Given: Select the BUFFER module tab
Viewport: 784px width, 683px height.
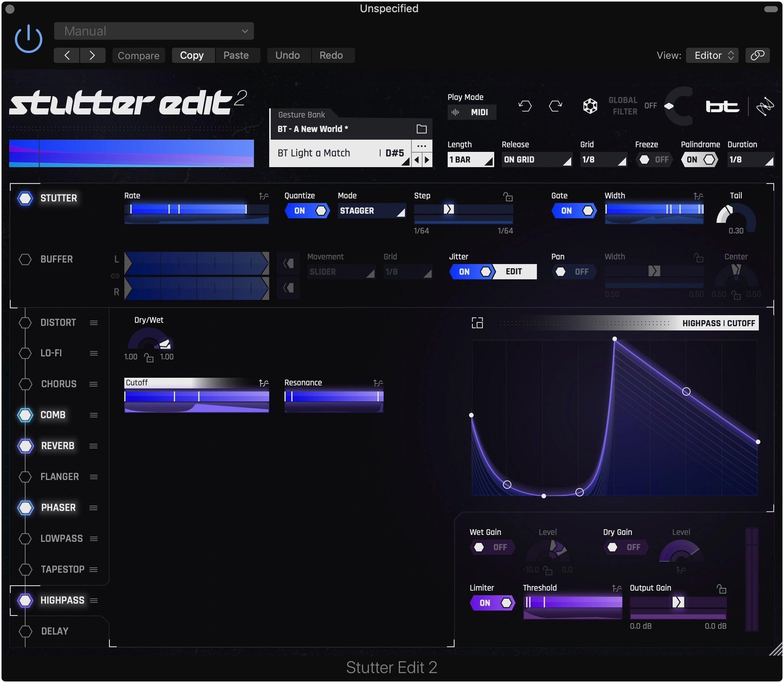Looking at the screenshot, I should tap(56, 259).
